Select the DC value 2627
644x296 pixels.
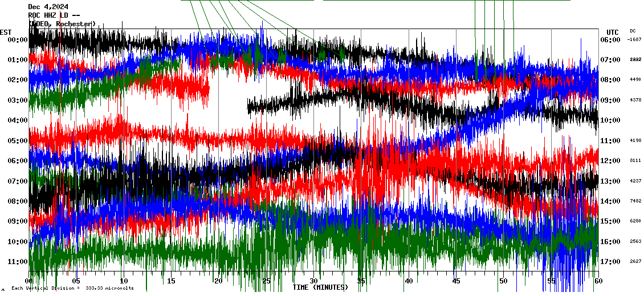click(x=635, y=262)
